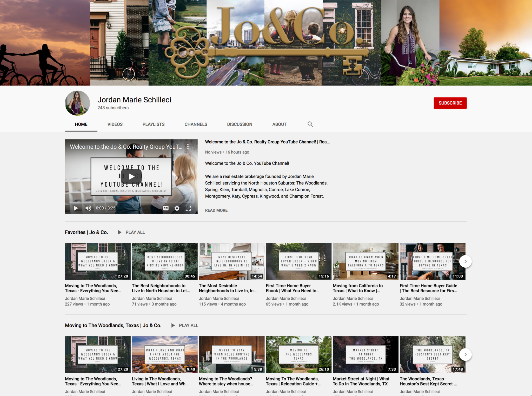Open the About tab
Viewport: 532px width, 396px height.
(279, 124)
